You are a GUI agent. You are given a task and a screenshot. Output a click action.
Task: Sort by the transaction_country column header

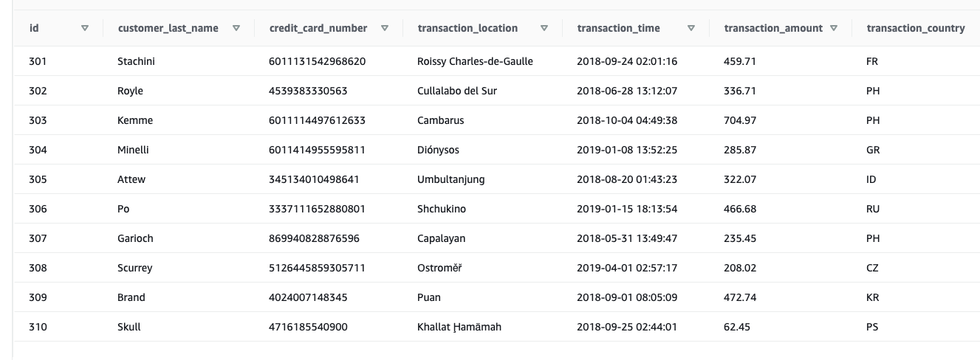click(x=916, y=29)
